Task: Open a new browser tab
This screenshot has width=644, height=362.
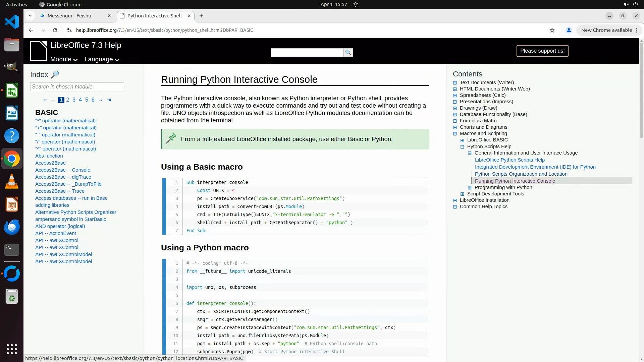Action: tap(201, 16)
